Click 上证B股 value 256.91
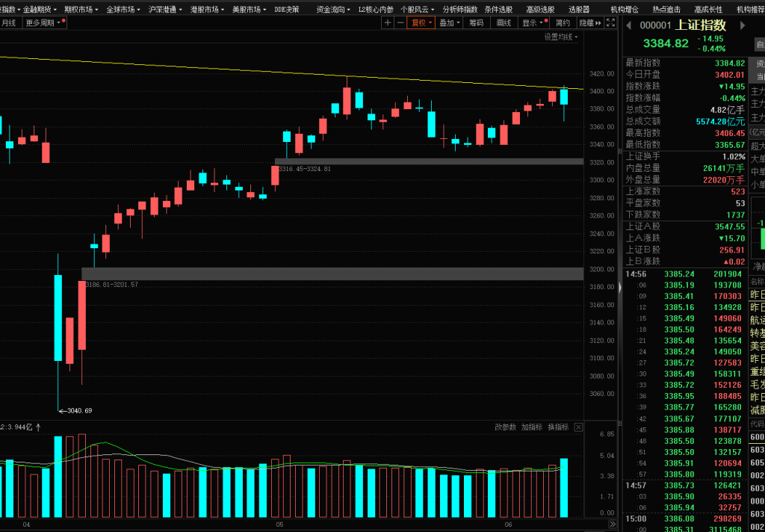This screenshot has height=532, width=765. click(x=732, y=250)
